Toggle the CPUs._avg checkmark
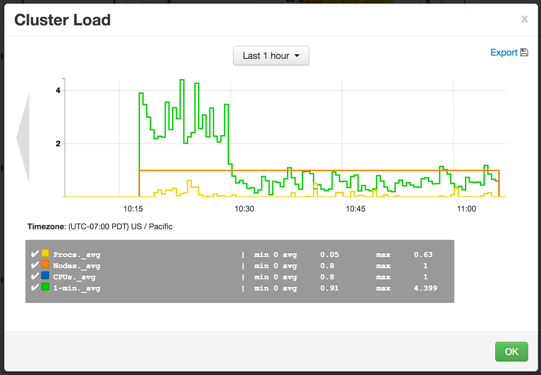 [35, 276]
